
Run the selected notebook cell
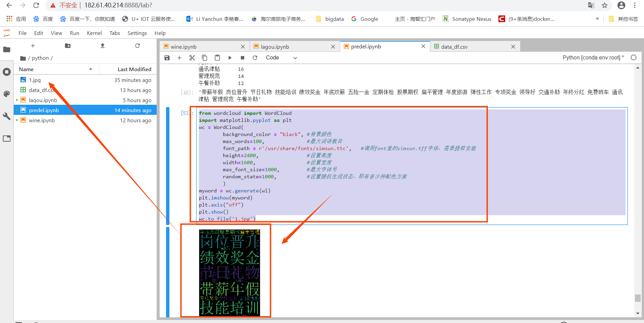(230, 57)
